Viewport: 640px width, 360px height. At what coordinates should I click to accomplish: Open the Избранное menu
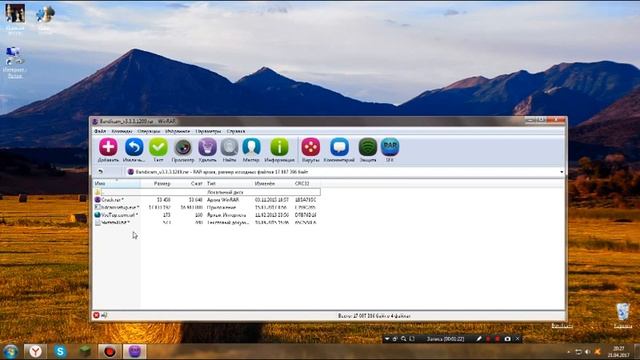(x=178, y=131)
